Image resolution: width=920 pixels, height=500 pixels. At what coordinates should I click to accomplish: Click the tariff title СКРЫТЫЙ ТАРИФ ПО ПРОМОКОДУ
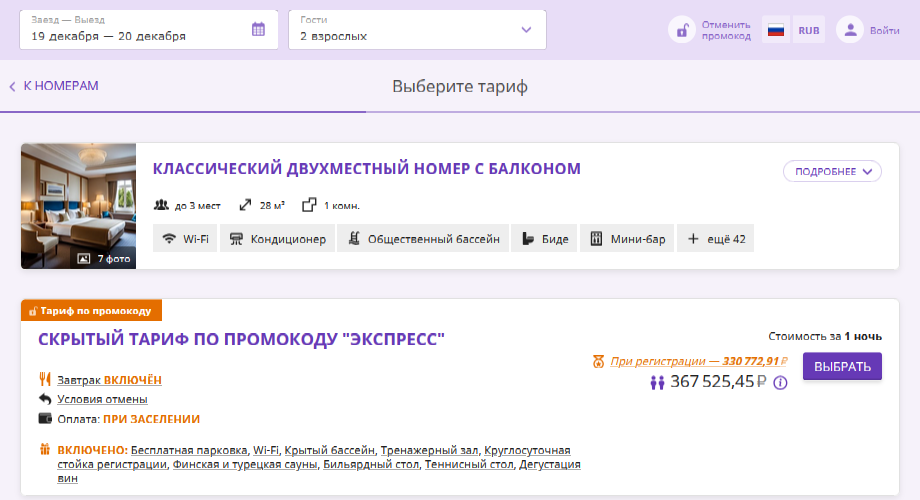coord(241,339)
